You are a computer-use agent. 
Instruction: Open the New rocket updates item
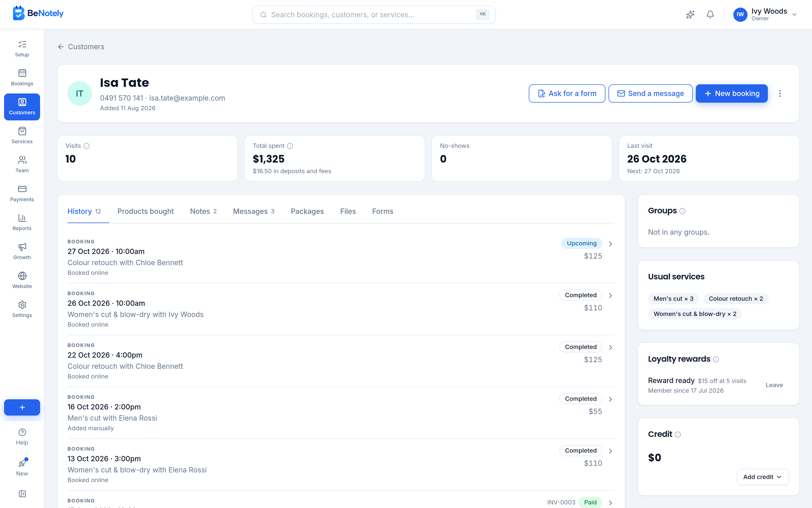point(22,467)
